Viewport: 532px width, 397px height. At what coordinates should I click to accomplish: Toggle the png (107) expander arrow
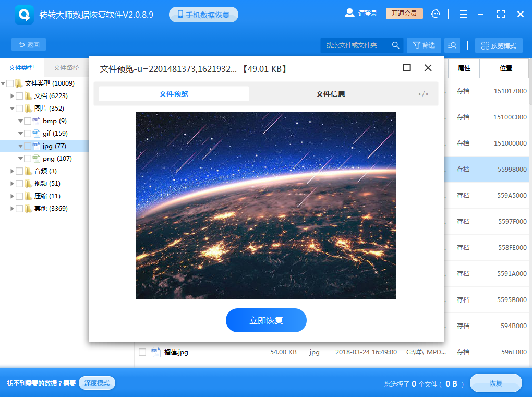[21, 159]
